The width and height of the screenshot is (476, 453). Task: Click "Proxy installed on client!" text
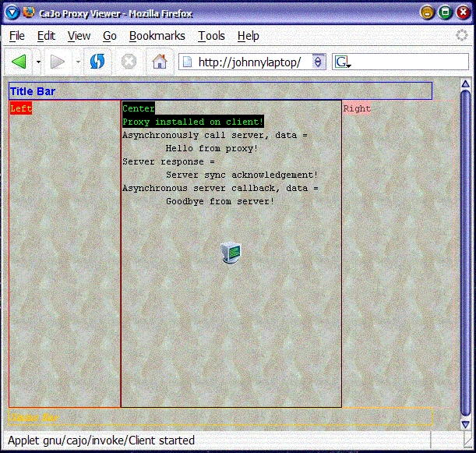coord(192,122)
